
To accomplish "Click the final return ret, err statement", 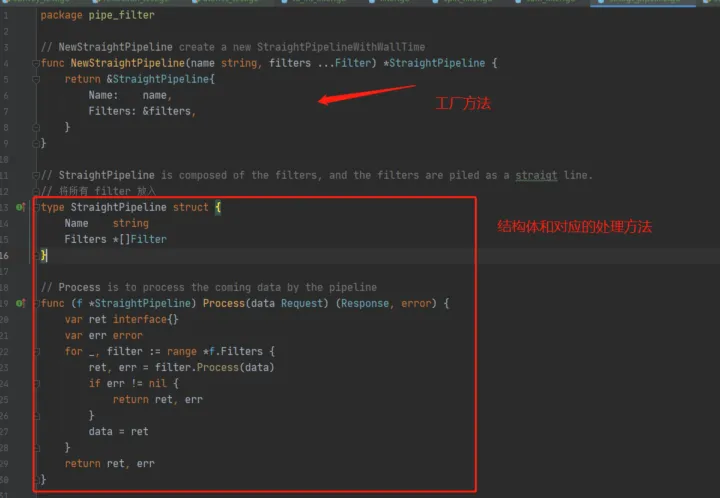I will [x=110, y=464].
